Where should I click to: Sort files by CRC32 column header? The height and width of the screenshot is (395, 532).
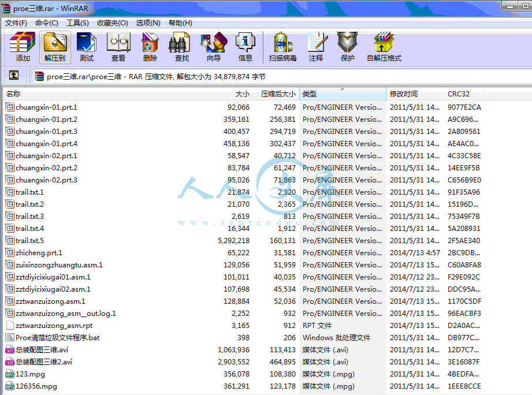coord(464,94)
